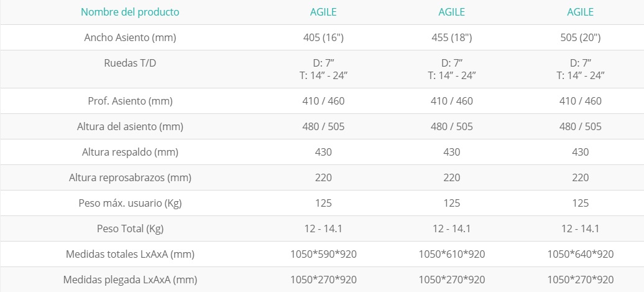Image resolution: width=644 pixels, height=292 pixels.
Task: Click the 'Medidas totales LxAxA (mm)' label
Action: [x=130, y=254]
